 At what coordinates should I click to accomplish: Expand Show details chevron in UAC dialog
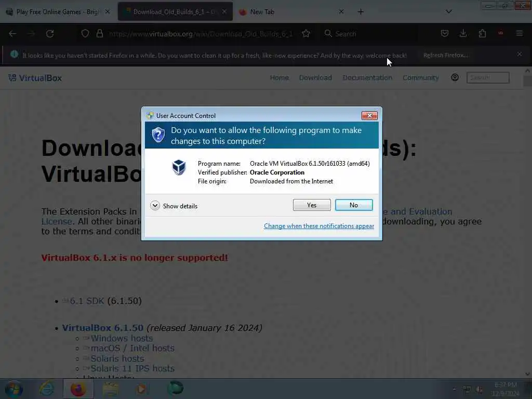(155, 206)
